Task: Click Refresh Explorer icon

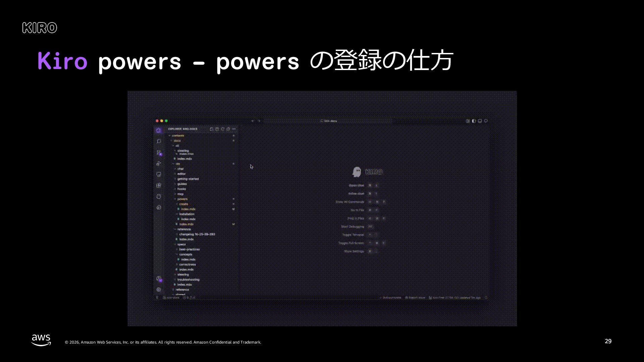Action: (223, 129)
